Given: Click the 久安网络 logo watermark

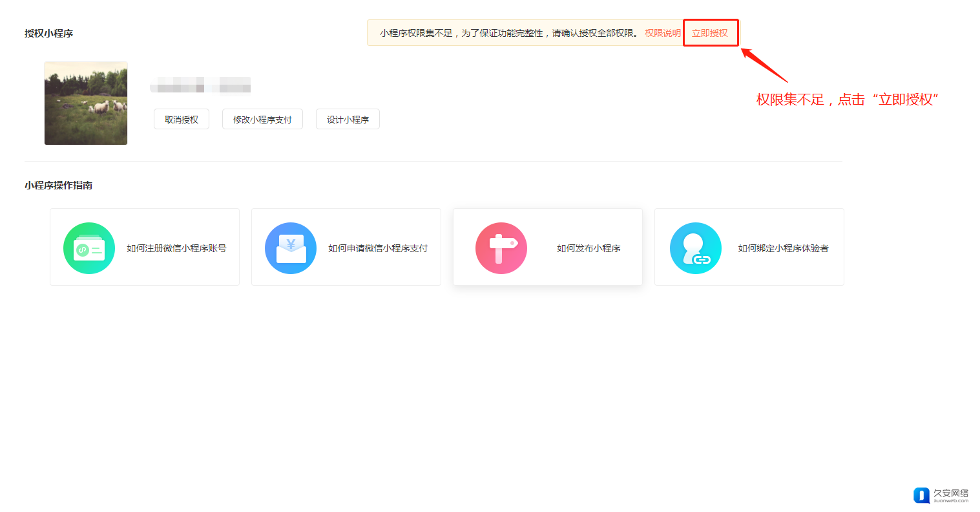Looking at the screenshot, I should coord(941,495).
